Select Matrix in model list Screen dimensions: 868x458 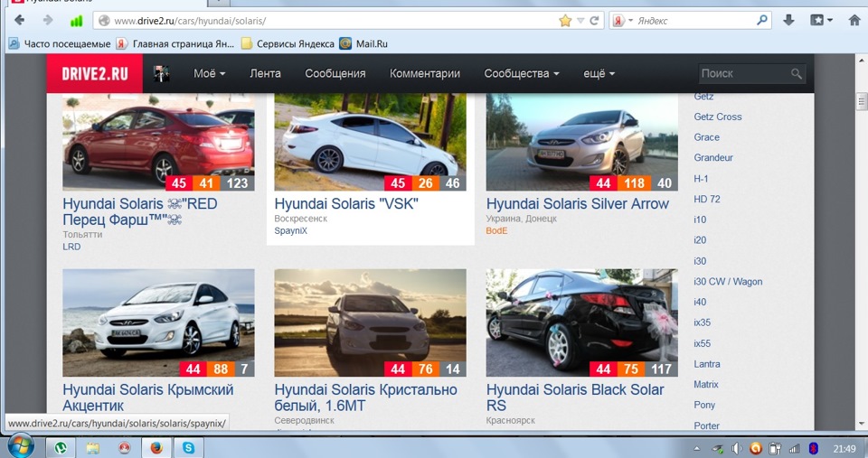click(706, 385)
